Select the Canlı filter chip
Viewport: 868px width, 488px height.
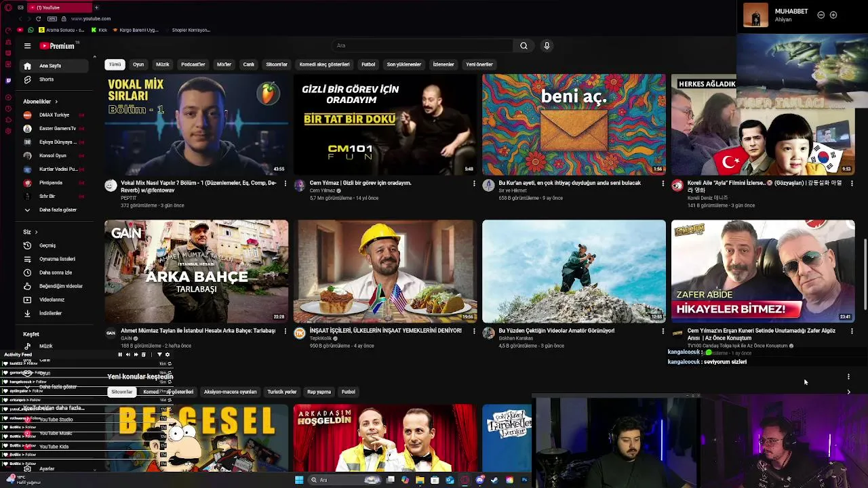coord(249,64)
